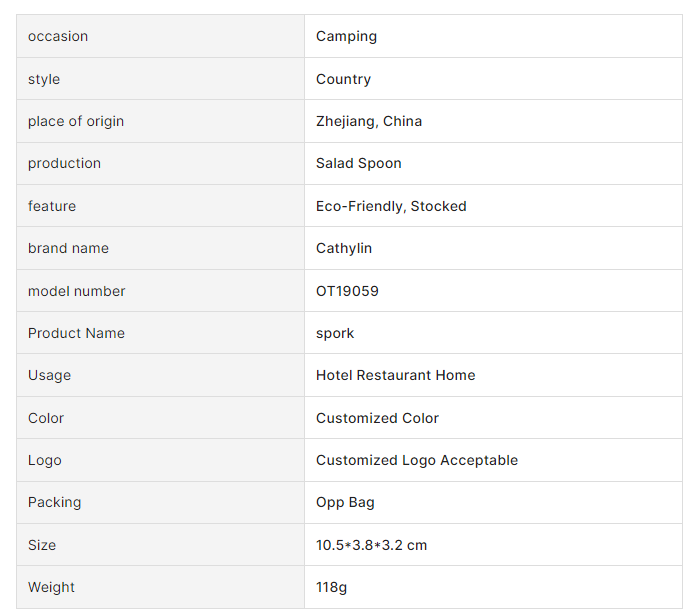Select the "model number" row label
The width and height of the screenshot is (699, 616).
click(x=77, y=291)
